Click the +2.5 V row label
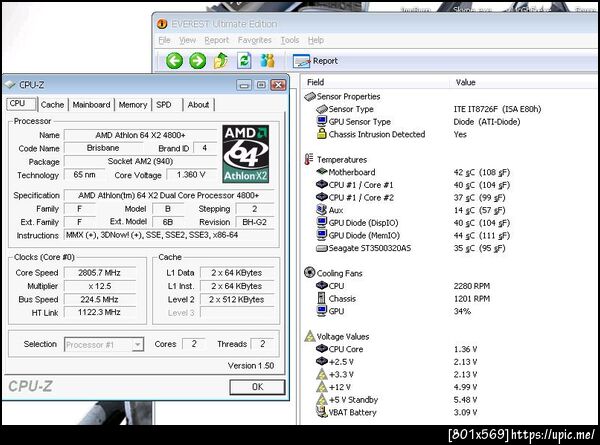Viewport: 600px width, 445px height. (x=341, y=362)
